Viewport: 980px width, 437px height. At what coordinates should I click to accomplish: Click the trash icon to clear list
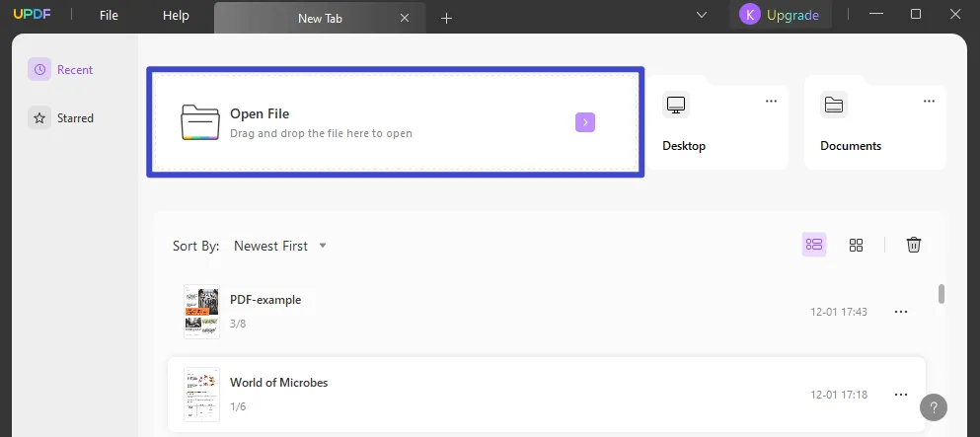coord(914,245)
